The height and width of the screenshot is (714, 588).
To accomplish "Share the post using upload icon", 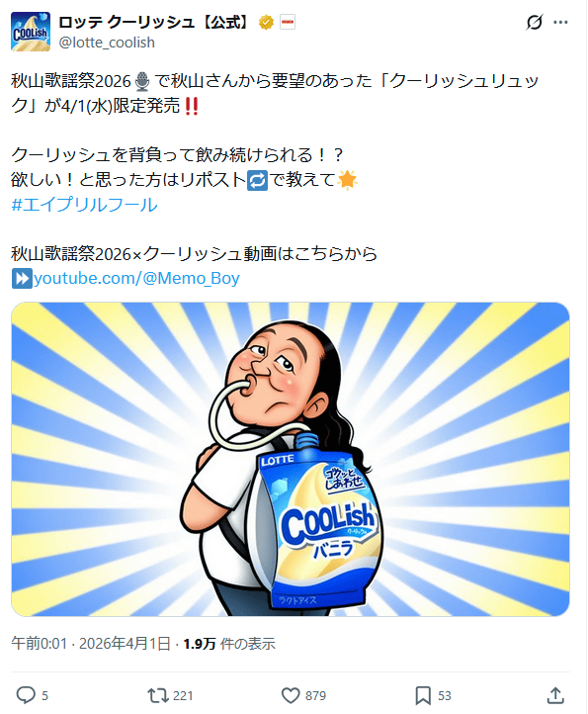I will tap(555, 695).
